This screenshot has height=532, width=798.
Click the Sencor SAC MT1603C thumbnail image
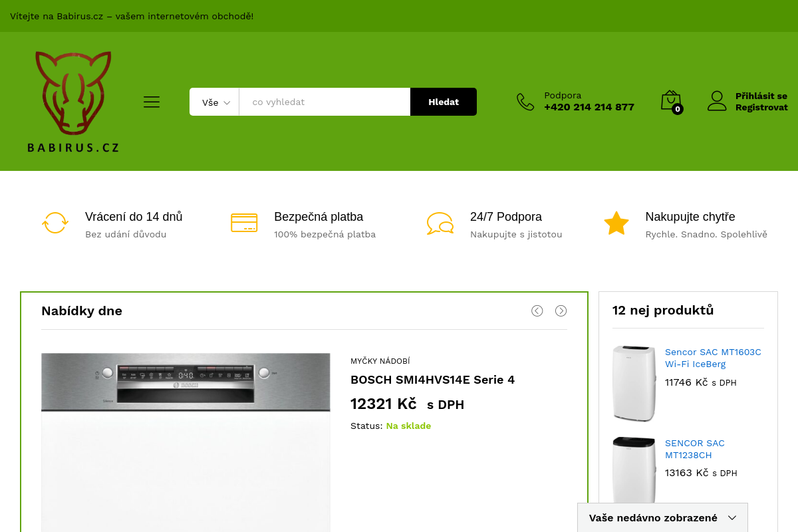[x=634, y=383]
